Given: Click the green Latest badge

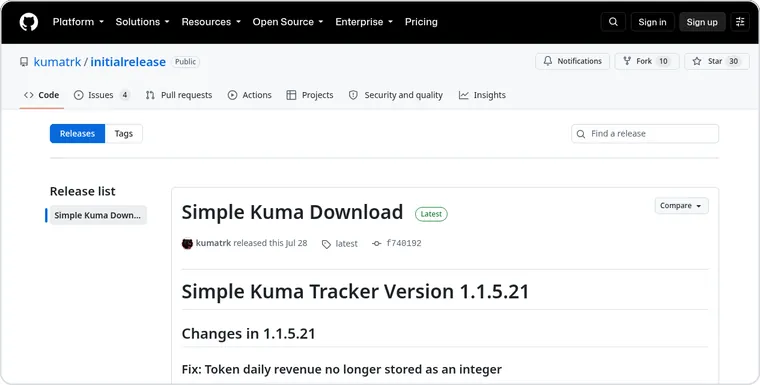Looking at the screenshot, I should 431,214.
